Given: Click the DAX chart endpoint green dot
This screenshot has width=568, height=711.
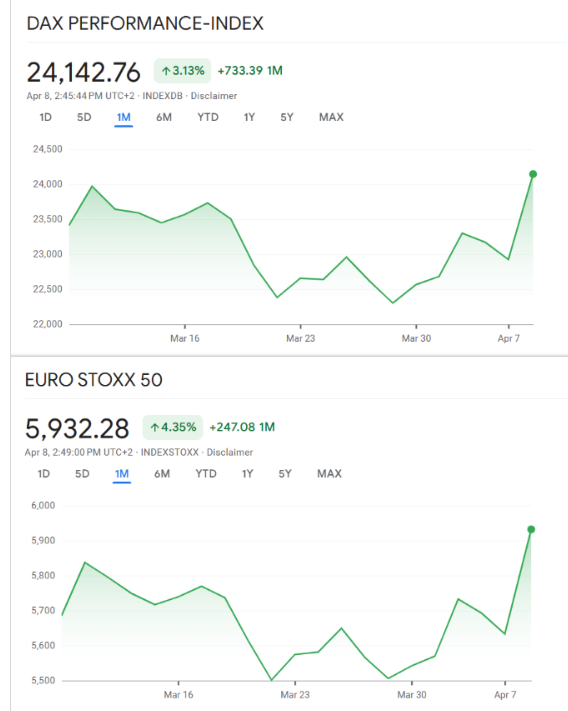Looking at the screenshot, I should click(533, 174).
